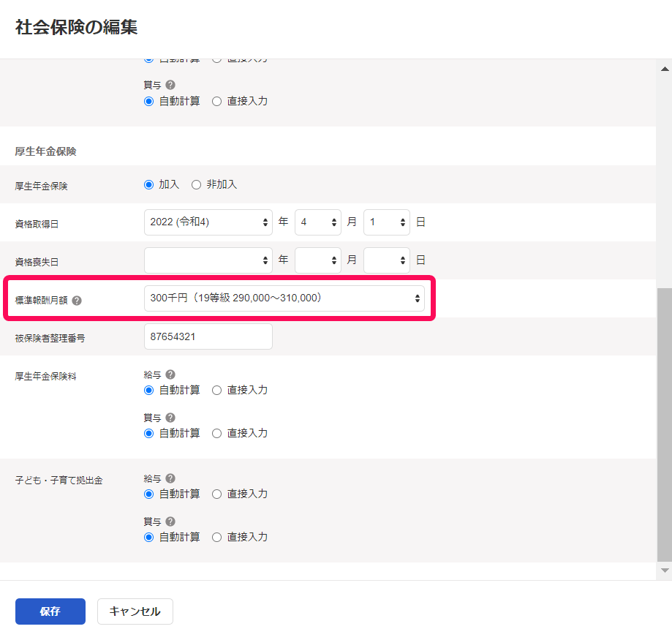Screen dimensions: 672x640
Task: Open 資格喪失日 month dropdown
Action: click(318, 260)
